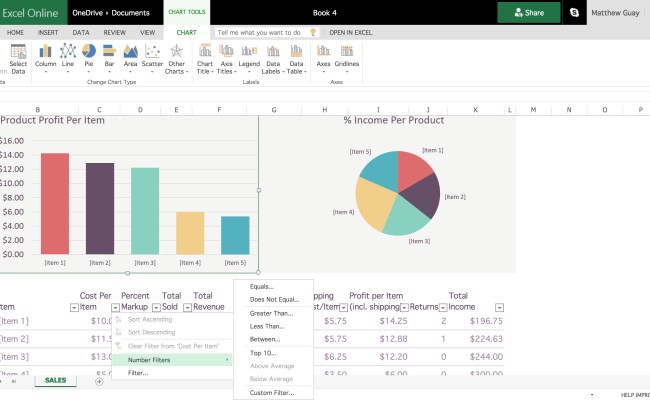
Task: Go to OneDrive in breadcrumb
Action: tap(87, 13)
